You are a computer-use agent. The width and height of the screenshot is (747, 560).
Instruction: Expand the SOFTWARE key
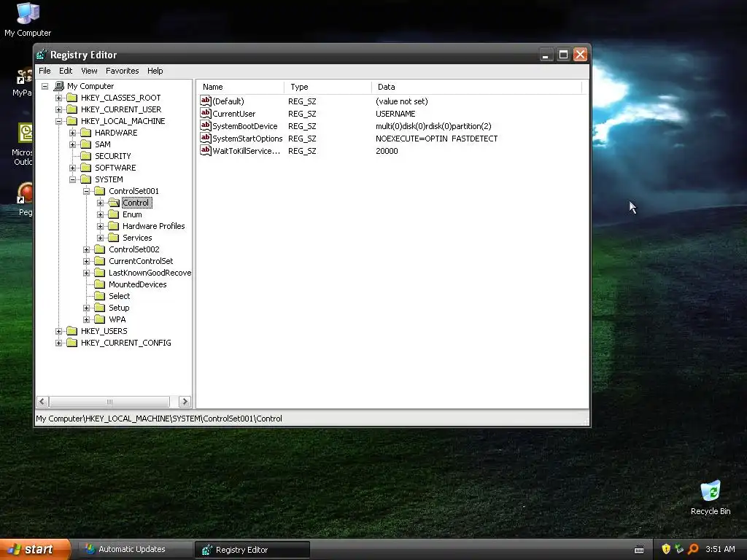click(x=72, y=168)
